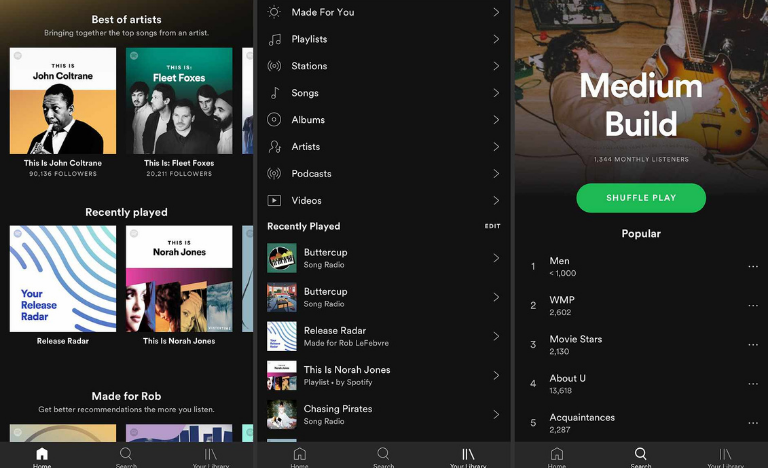Viewport: 768px width, 468px height.
Task: Tap the Videos play-box icon
Action: (x=274, y=200)
